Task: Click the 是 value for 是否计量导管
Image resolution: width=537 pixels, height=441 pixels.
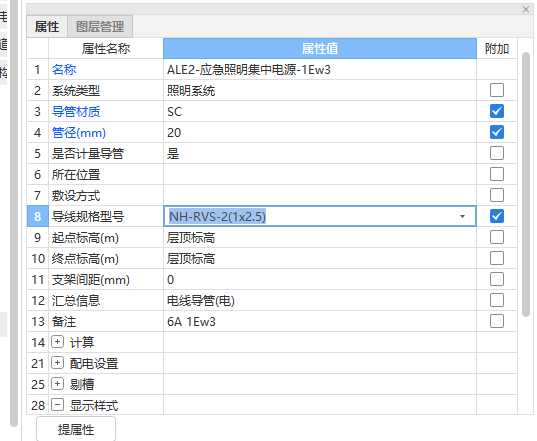Action: [x=320, y=153]
